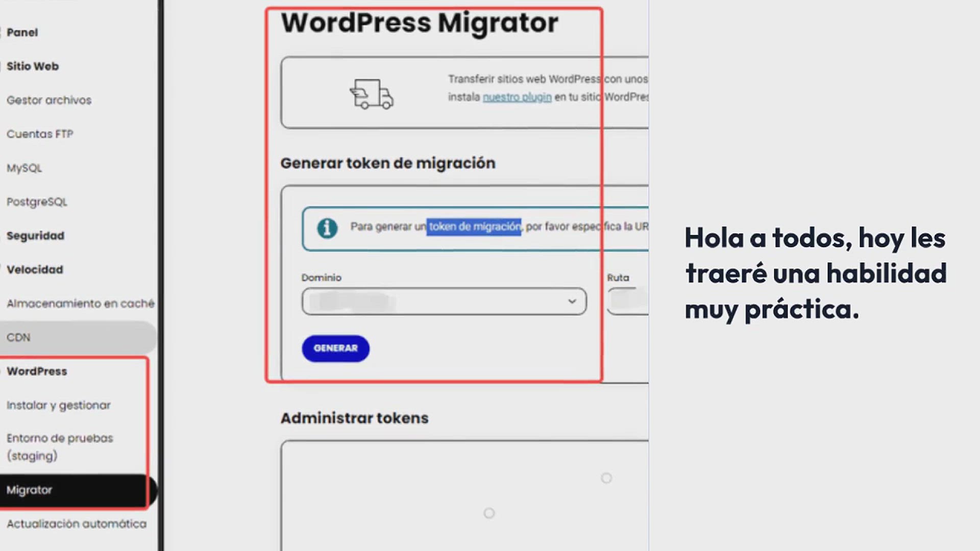Click the delivery truck migration icon
This screenshot has height=551, width=980.
click(372, 94)
